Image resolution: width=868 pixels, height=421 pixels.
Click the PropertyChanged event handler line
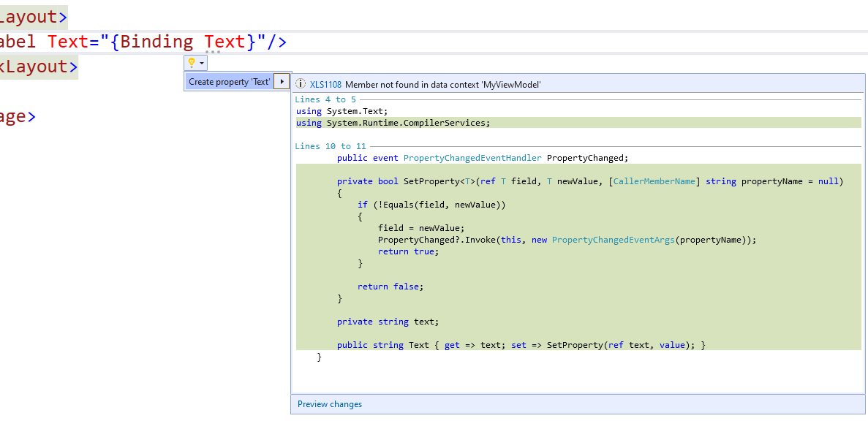point(483,157)
